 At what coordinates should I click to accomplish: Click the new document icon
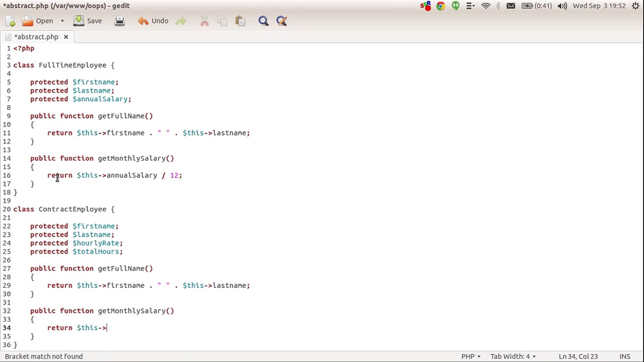click(x=10, y=21)
